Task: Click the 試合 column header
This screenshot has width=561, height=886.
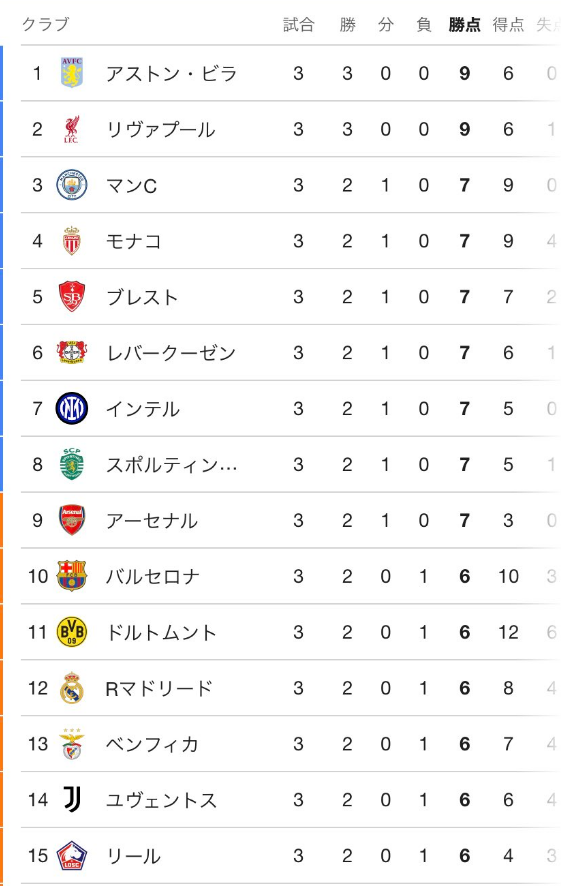Action: tap(298, 24)
